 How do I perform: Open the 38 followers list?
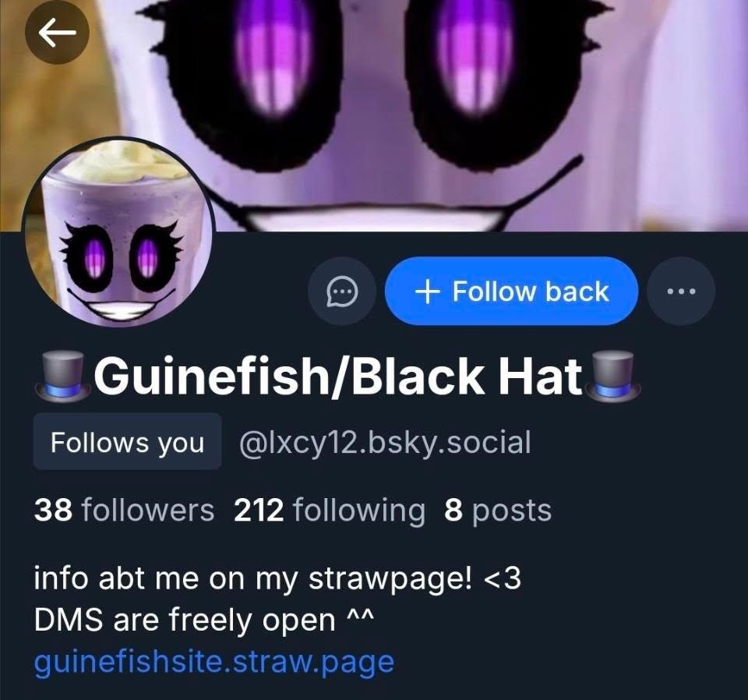124,510
